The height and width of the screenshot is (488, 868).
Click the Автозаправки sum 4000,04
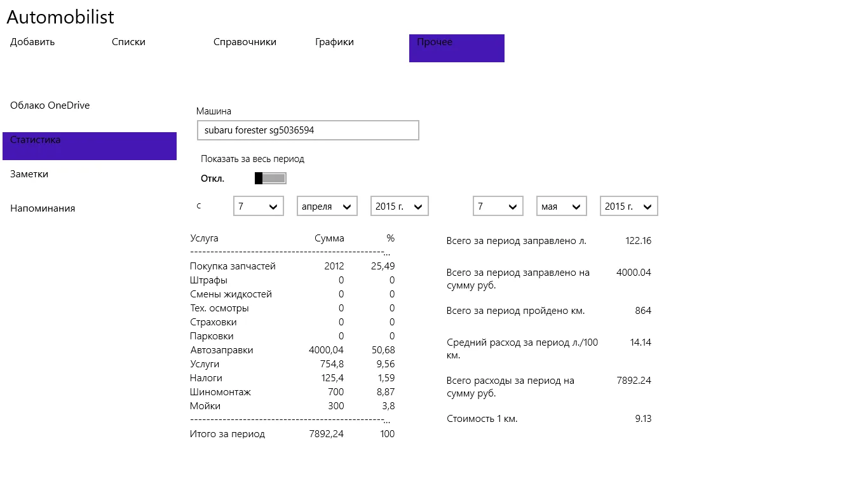point(327,350)
